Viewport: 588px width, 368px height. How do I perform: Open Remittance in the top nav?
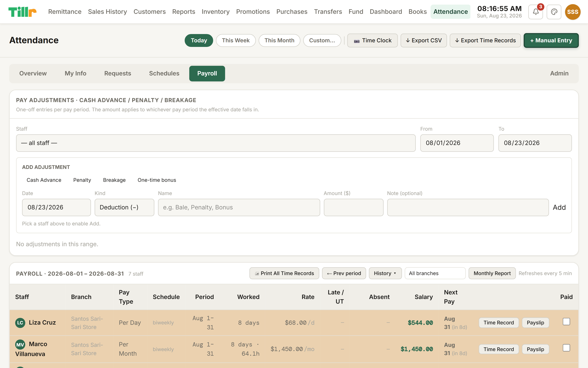pyautogui.click(x=65, y=12)
